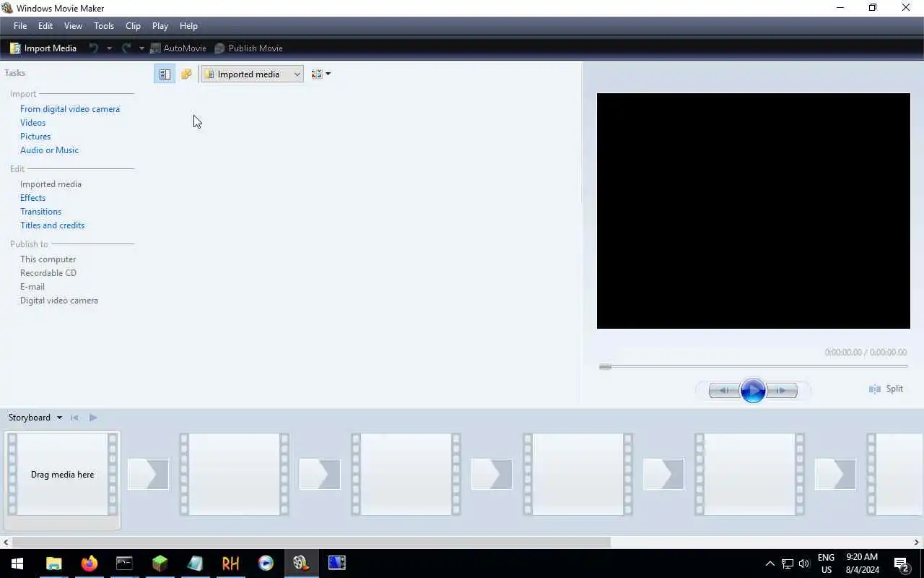Show hidden system tray icons

pos(770,564)
